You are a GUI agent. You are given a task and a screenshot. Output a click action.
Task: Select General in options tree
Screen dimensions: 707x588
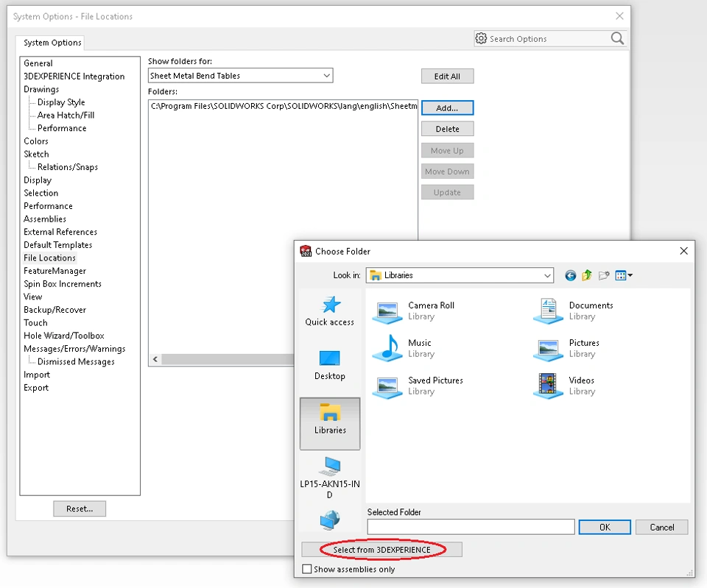[x=38, y=63]
